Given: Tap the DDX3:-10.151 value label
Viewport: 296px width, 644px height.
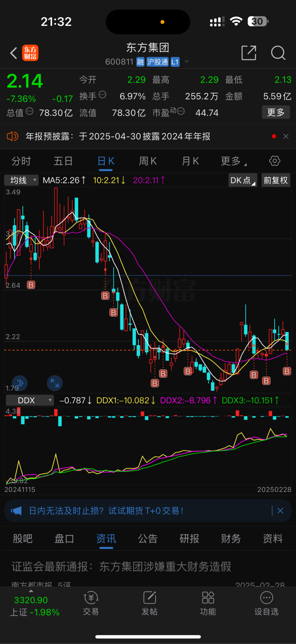Looking at the screenshot, I should tap(251, 401).
